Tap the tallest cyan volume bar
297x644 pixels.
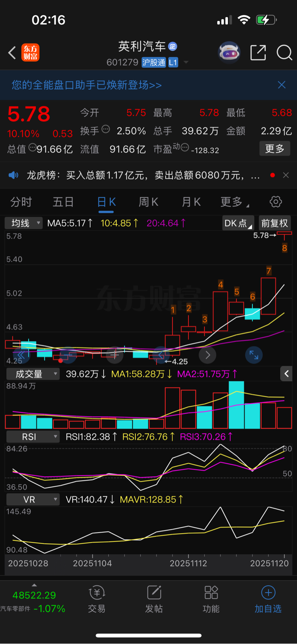(x=236, y=405)
